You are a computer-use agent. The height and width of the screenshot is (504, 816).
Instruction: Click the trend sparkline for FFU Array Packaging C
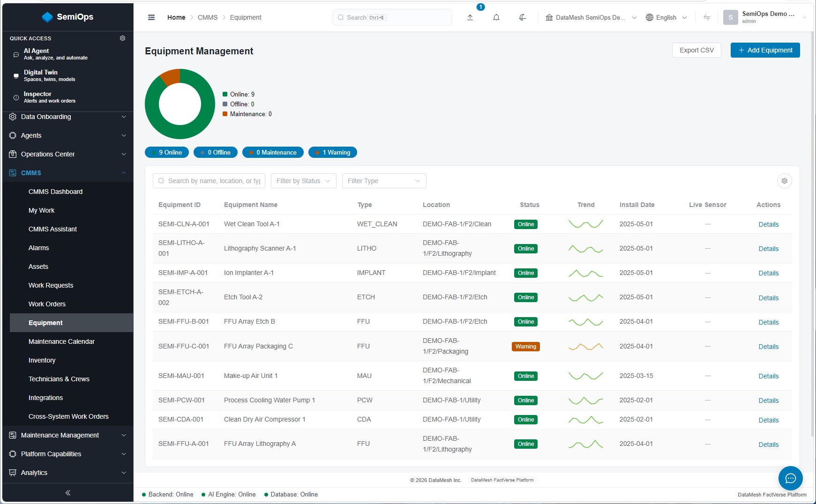(x=585, y=347)
